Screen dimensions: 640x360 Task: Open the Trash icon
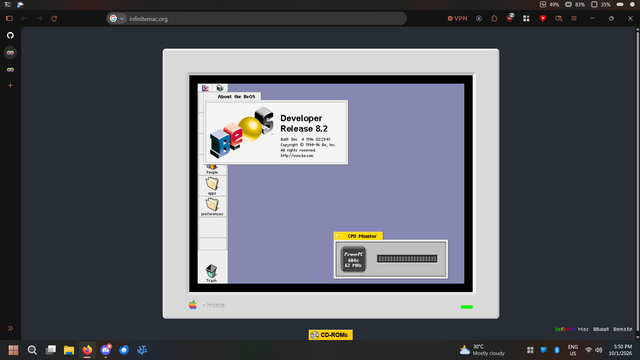tap(211, 273)
